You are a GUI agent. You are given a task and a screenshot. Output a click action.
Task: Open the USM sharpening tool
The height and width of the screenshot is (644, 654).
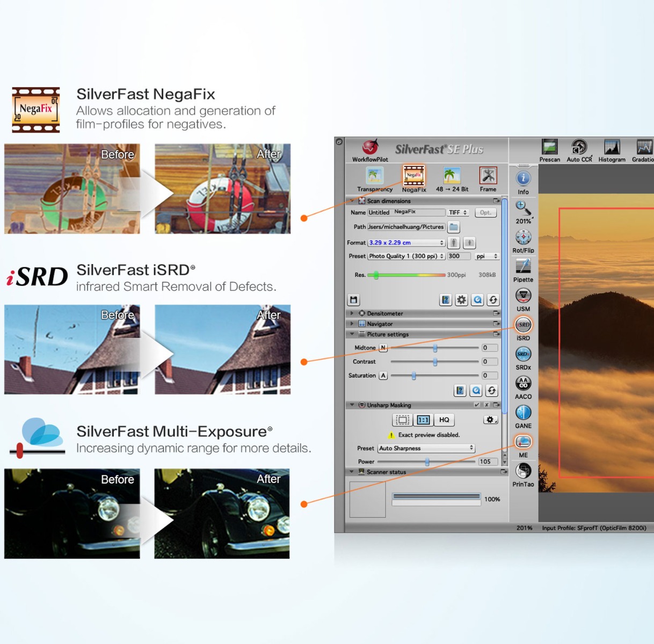[523, 295]
